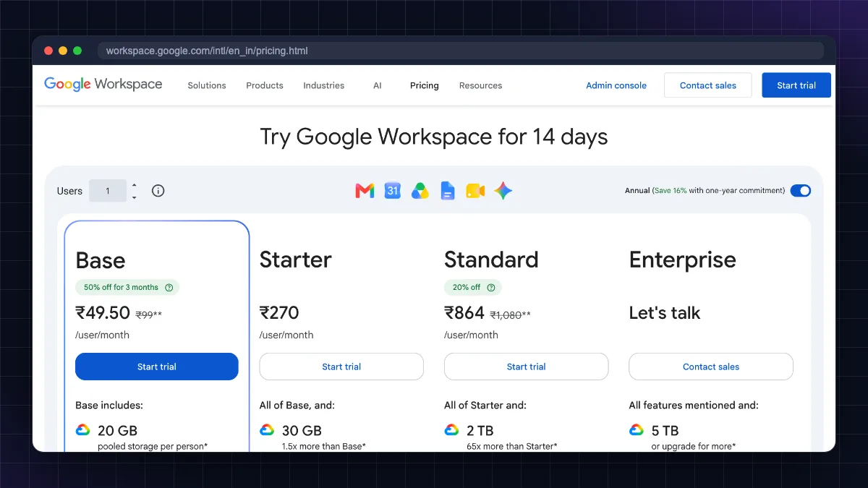The height and width of the screenshot is (488, 868).
Task: Click the Enterprise plan heading
Action: pos(683,260)
